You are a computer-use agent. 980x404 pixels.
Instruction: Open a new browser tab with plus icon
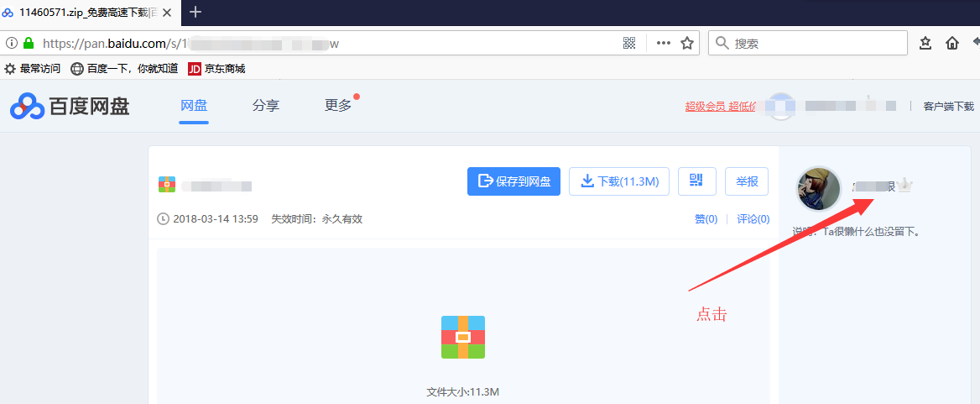195,12
